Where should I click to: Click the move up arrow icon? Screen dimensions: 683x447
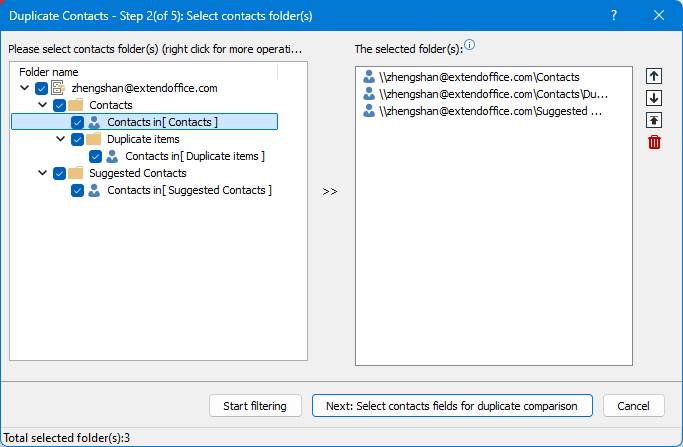point(654,76)
